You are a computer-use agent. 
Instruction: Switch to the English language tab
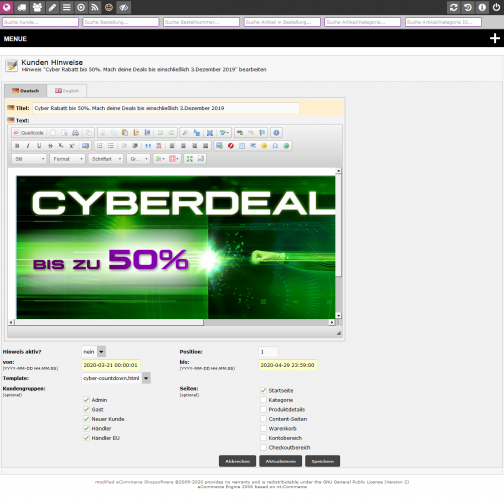tap(67, 91)
